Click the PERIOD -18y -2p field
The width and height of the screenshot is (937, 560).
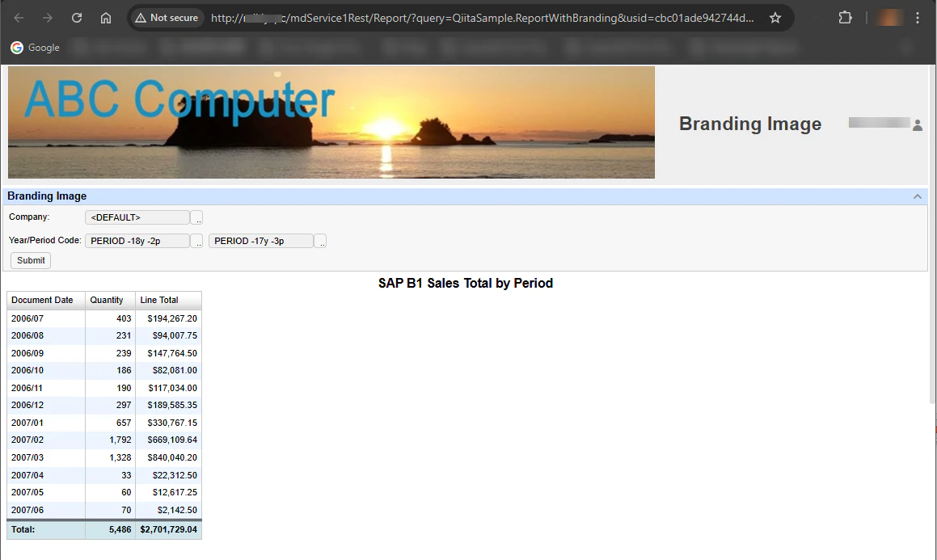(137, 241)
